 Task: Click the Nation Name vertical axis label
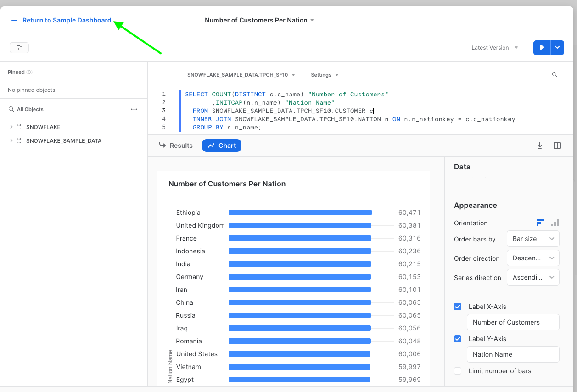click(170, 367)
